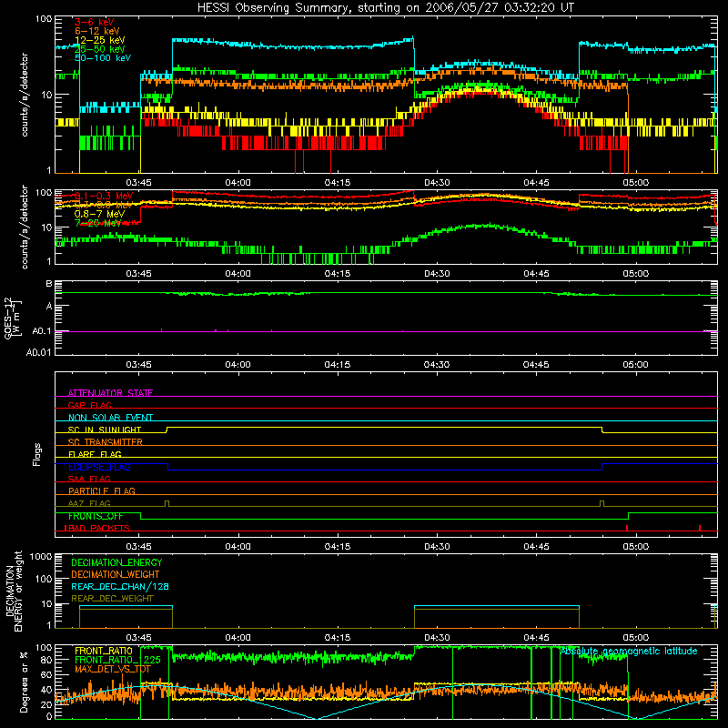Click the 80 tick on bottom plot
The width and height of the screenshot is (728, 728).
point(46,660)
